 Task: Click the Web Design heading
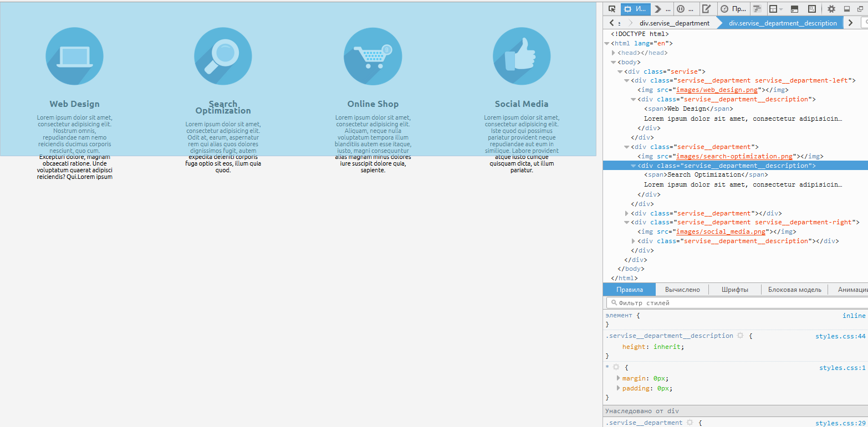click(74, 104)
